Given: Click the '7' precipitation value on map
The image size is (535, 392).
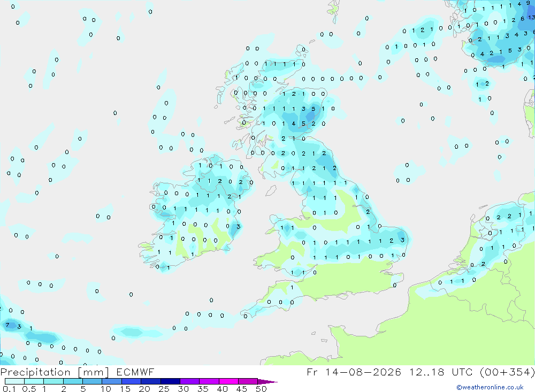Looking at the screenshot, I should point(7,325).
